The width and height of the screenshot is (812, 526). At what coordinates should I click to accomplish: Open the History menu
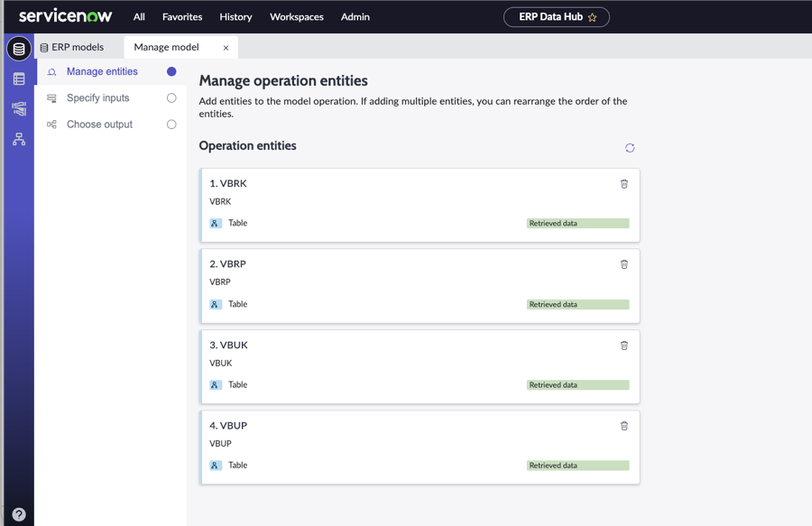[x=235, y=17]
